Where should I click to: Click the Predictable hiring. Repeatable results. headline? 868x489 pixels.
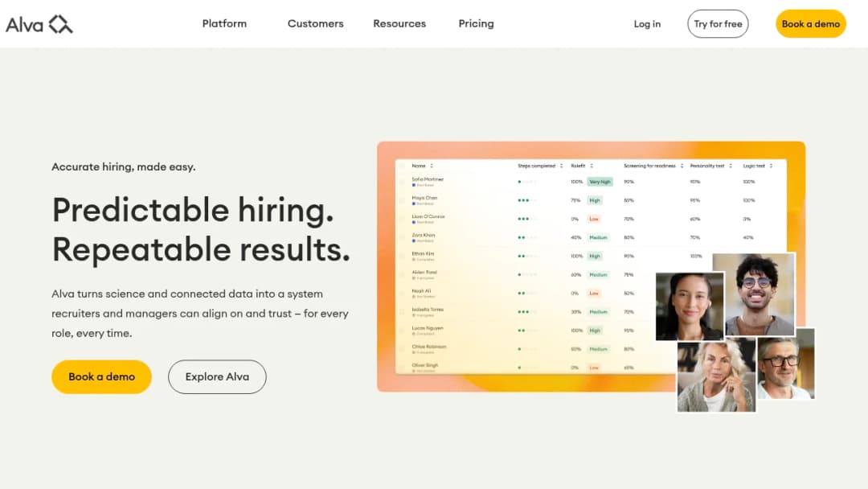(x=201, y=230)
